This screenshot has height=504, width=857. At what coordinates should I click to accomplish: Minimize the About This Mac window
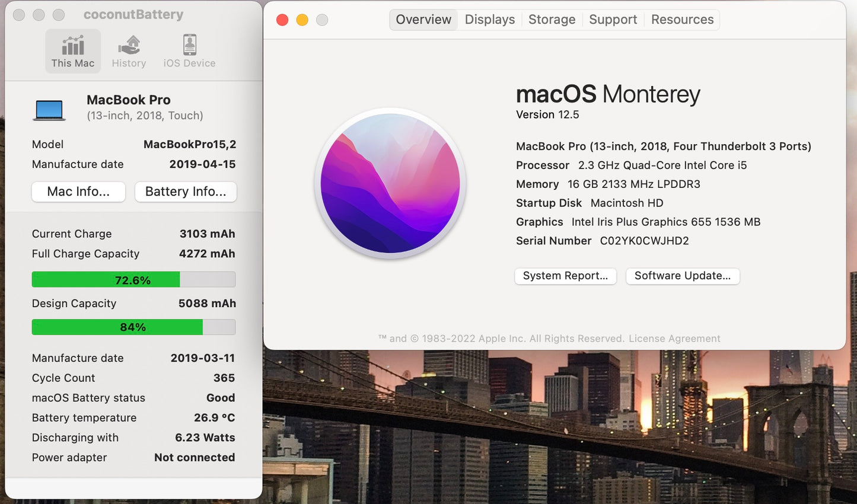click(x=302, y=20)
